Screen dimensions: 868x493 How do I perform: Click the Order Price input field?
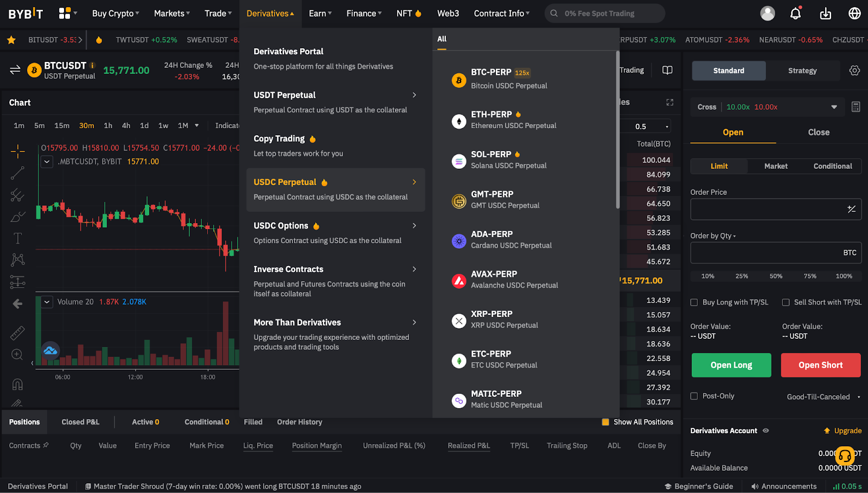point(776,209)
